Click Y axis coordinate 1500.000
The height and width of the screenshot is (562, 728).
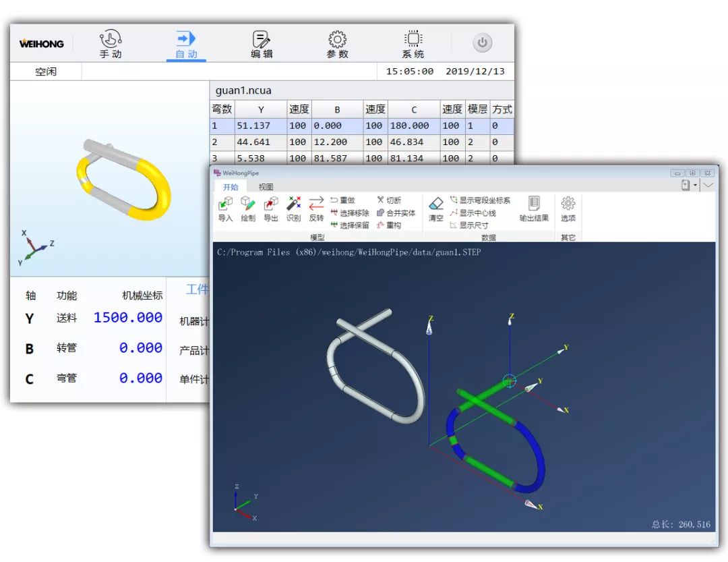tap(128, 318)
